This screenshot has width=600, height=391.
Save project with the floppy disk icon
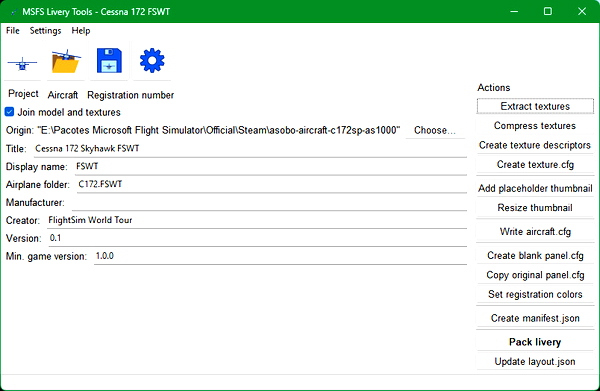(x=109, y=61)
